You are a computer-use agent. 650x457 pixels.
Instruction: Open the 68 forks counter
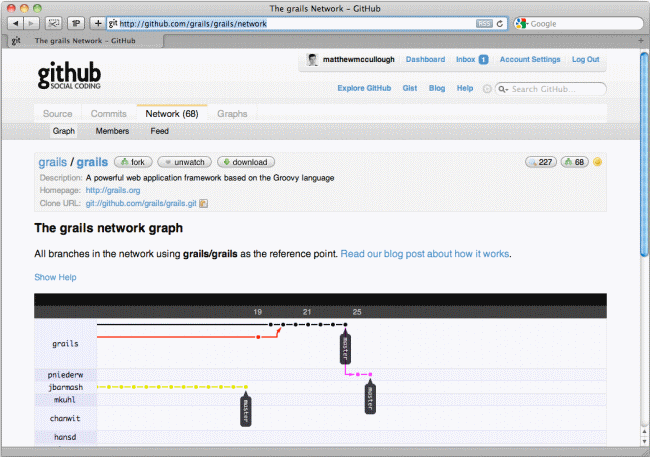pyautogui.click(x=575, y=162)
